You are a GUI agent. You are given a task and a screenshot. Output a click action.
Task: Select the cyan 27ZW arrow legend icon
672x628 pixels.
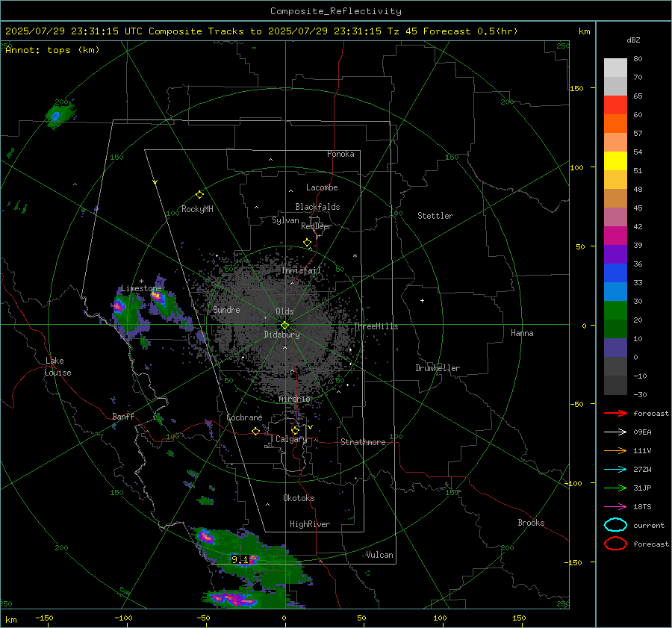(x=615, y=470)
